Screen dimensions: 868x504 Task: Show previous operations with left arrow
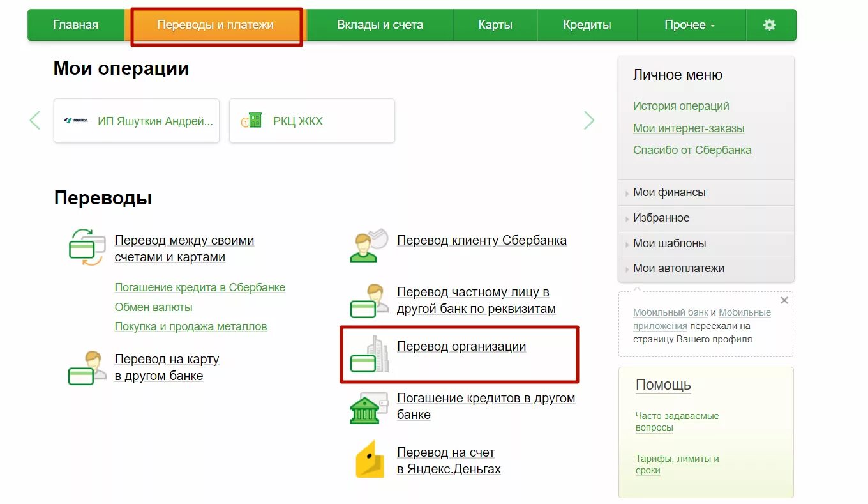click(x=35, y=120)
